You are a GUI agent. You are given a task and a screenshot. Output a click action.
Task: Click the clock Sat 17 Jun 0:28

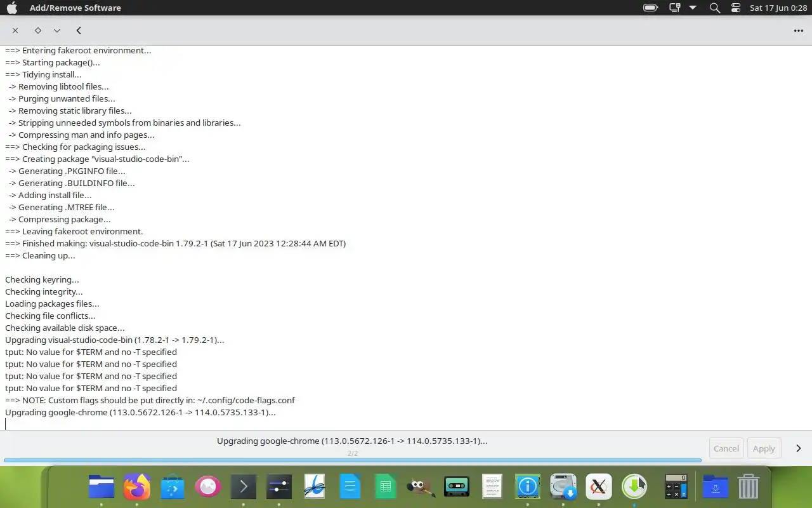tap(778, 8)
